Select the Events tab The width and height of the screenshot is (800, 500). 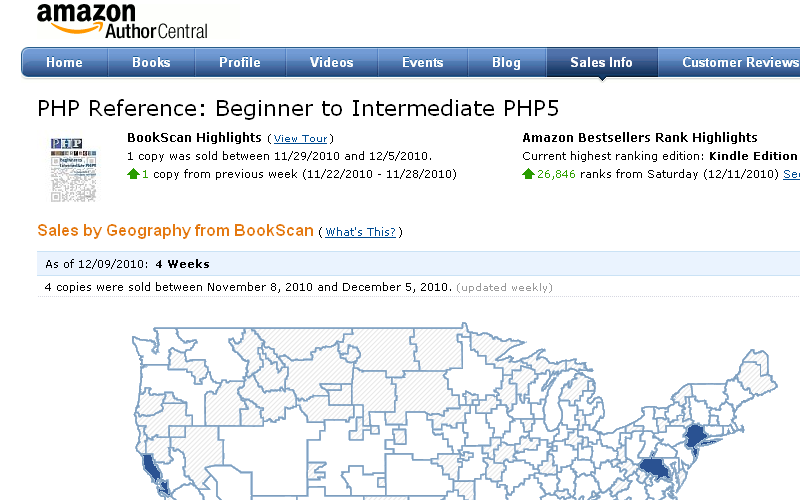tap(422, 62)
